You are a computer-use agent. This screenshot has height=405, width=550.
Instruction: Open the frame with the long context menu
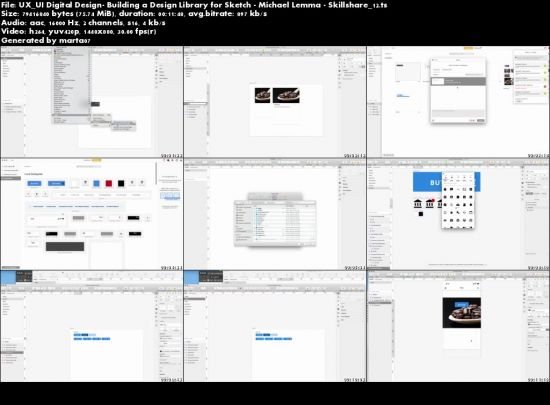[x=92, y=102]
